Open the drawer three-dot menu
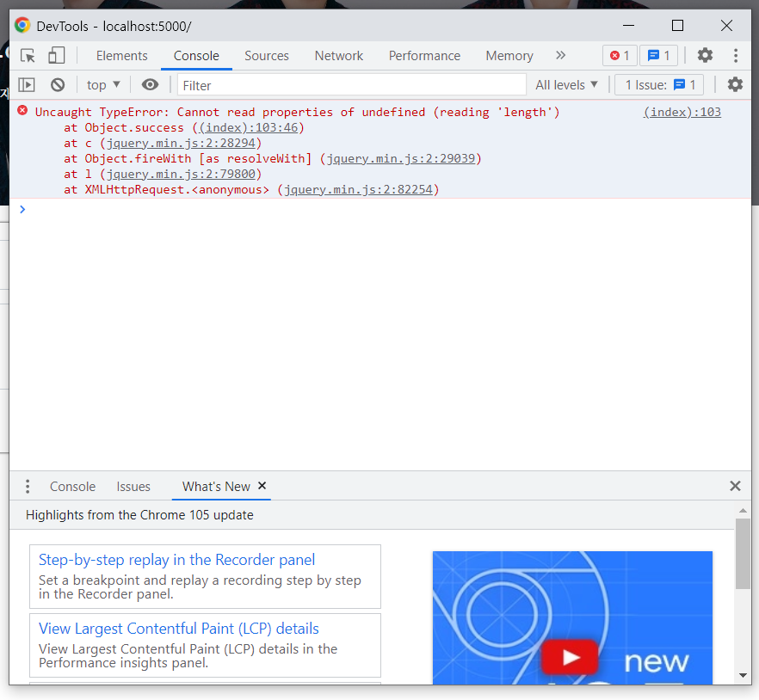Viewport: 759px width, 700px height. [x=28, y=486]
